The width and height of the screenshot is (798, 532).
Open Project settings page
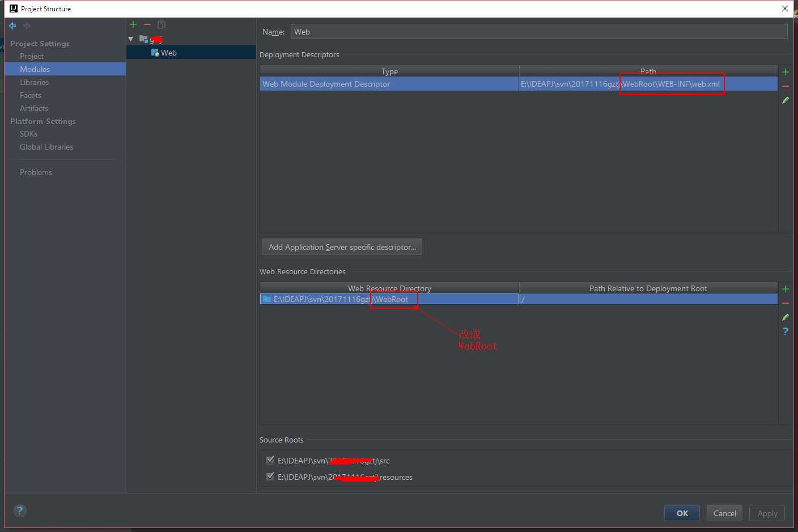point(32,56)
